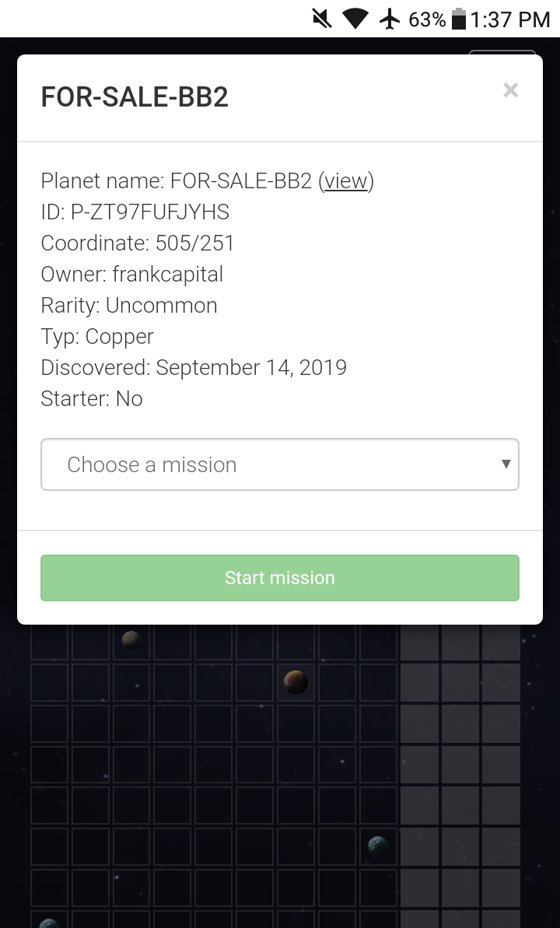The image size is (560, 928).
Task: Tap the 1:37 PM clock
Action: pos(510,19)
